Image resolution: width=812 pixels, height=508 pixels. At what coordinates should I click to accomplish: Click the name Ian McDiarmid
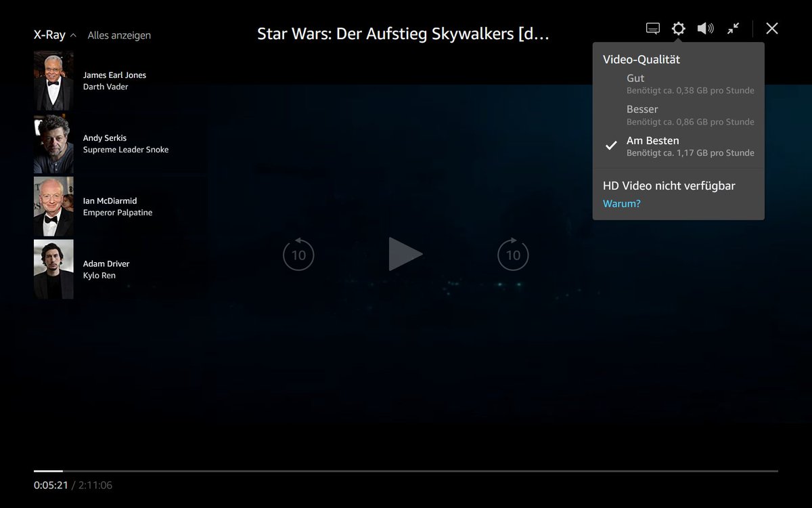pos(110,201)
